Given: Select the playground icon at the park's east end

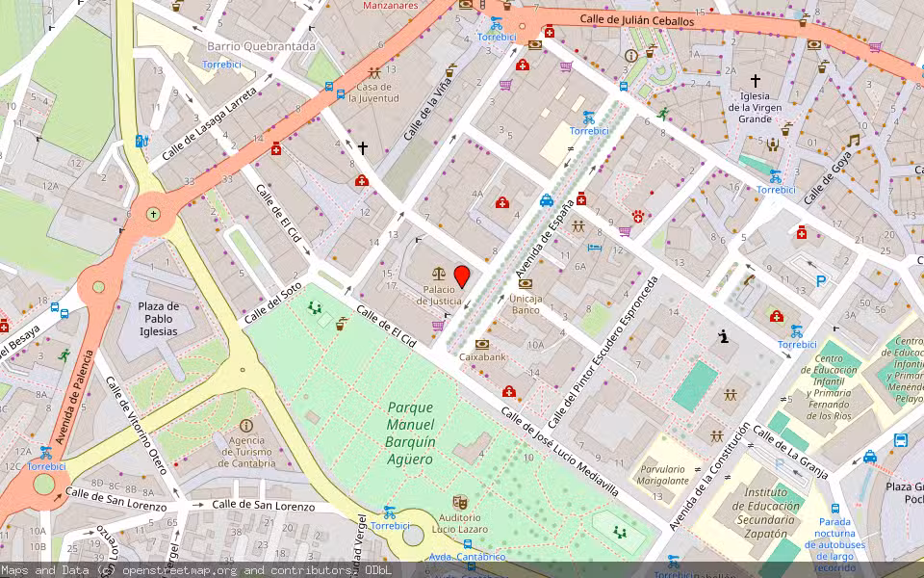Looking at the screenshot, I should 619,532.
